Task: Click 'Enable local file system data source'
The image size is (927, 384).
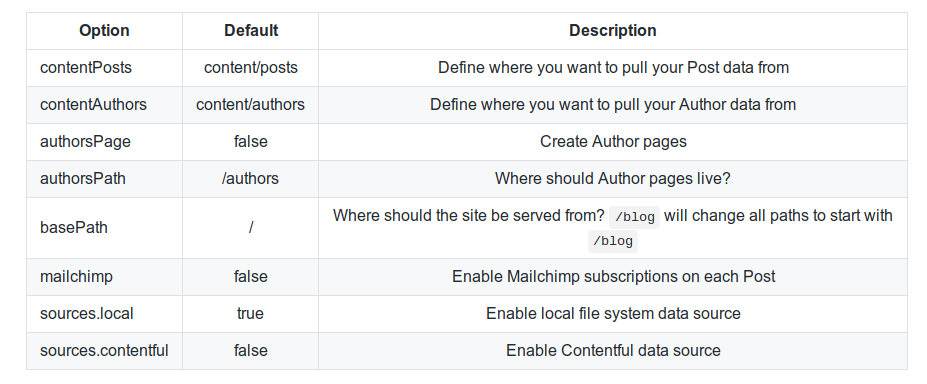Action: point(613,314)
